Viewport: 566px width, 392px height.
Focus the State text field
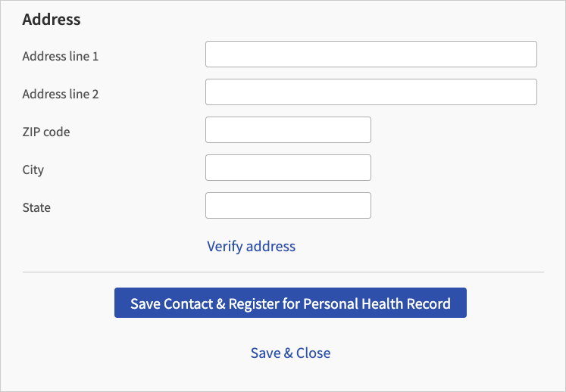click(288, 206)
